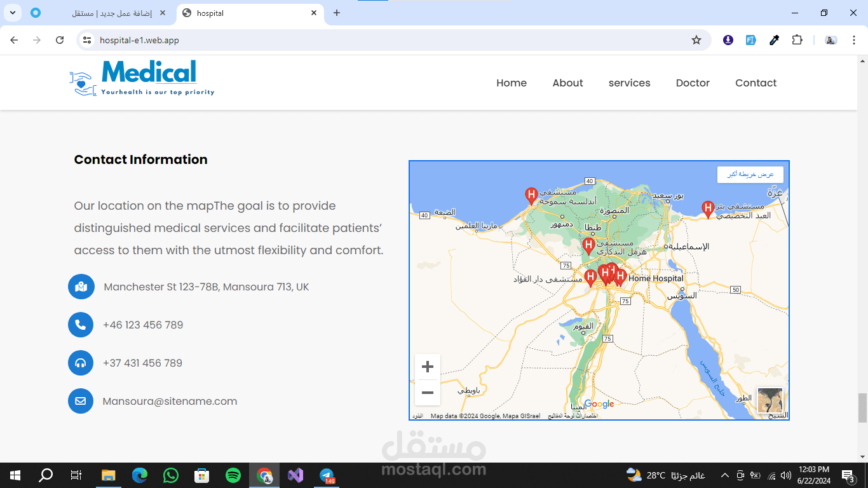
Task: Show hidden system tray icons
Action: click(724, 475)
